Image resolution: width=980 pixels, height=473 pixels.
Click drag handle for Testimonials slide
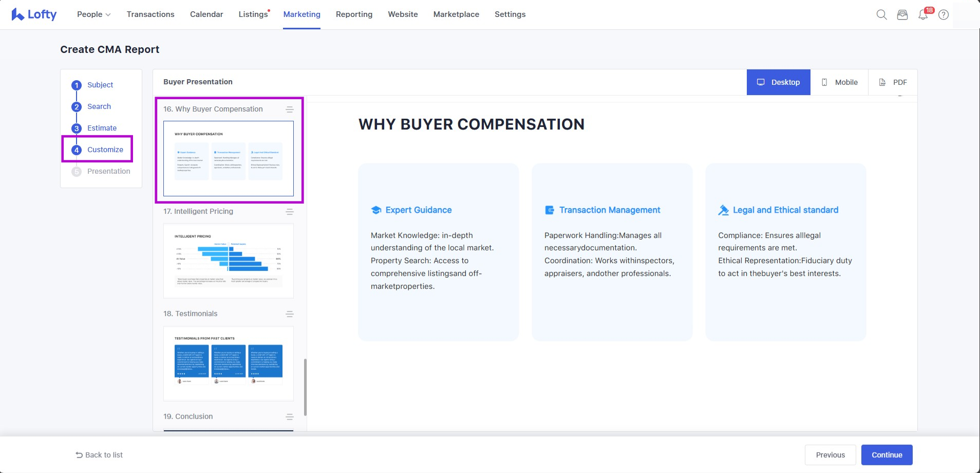[290, 314]
